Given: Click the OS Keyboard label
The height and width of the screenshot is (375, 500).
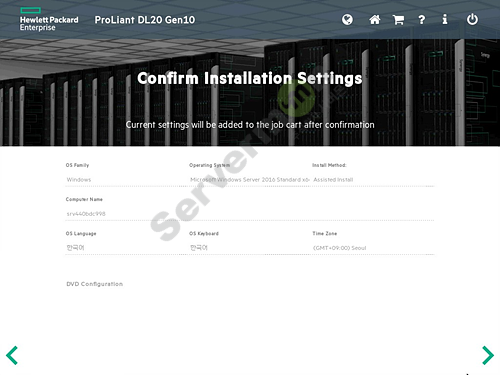Looking at the screenshot, I should point(204,234).
